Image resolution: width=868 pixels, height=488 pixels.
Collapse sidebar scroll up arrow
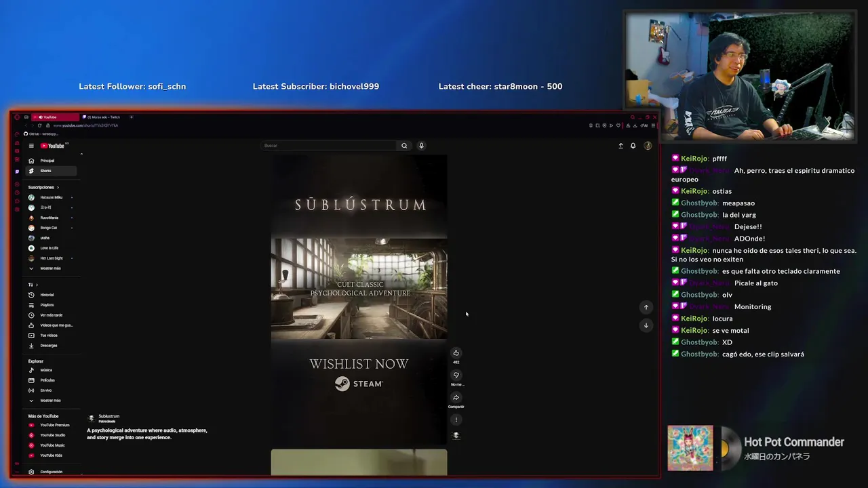[x=81, y=155]
